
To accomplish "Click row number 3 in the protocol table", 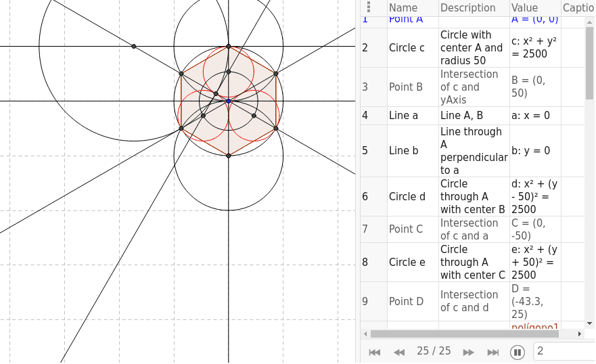I will 373,87.
